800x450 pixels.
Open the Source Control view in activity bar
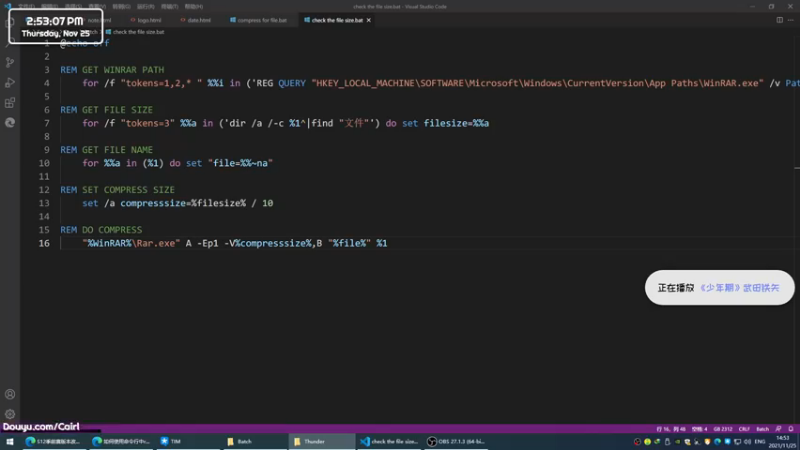coord(10,62)
